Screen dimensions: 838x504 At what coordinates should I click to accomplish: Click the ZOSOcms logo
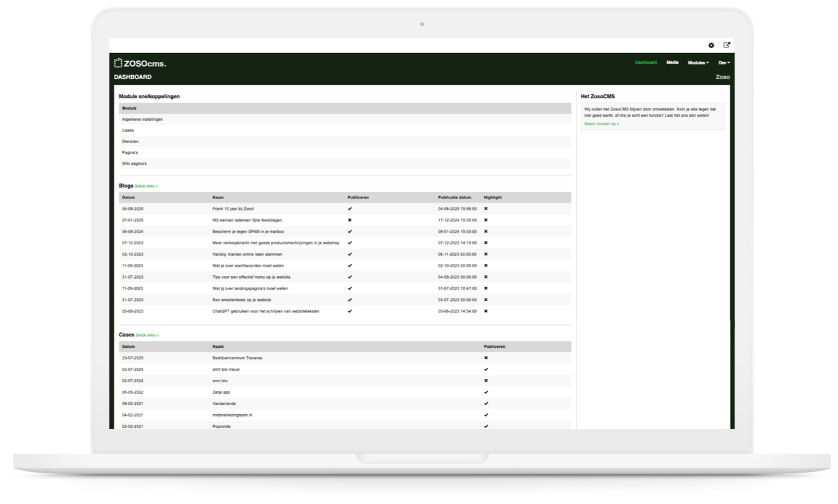pyautogui.click(x=140, y=63)
